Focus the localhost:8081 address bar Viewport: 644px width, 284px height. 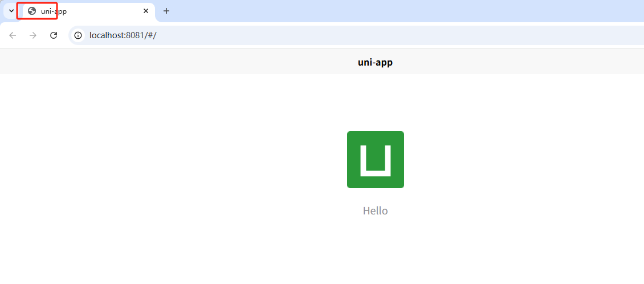click(x=357, y=35)
